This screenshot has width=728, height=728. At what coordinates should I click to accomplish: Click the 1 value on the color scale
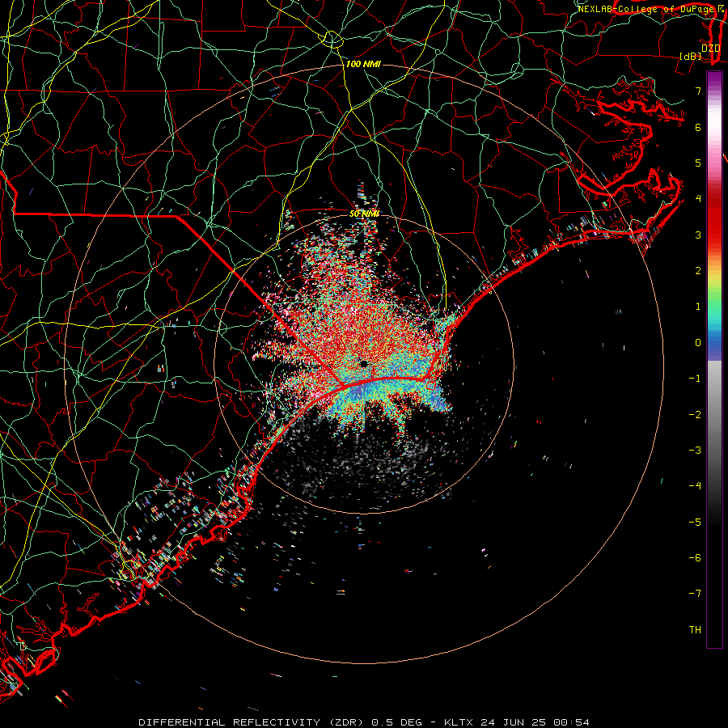(x=698, y=307)
